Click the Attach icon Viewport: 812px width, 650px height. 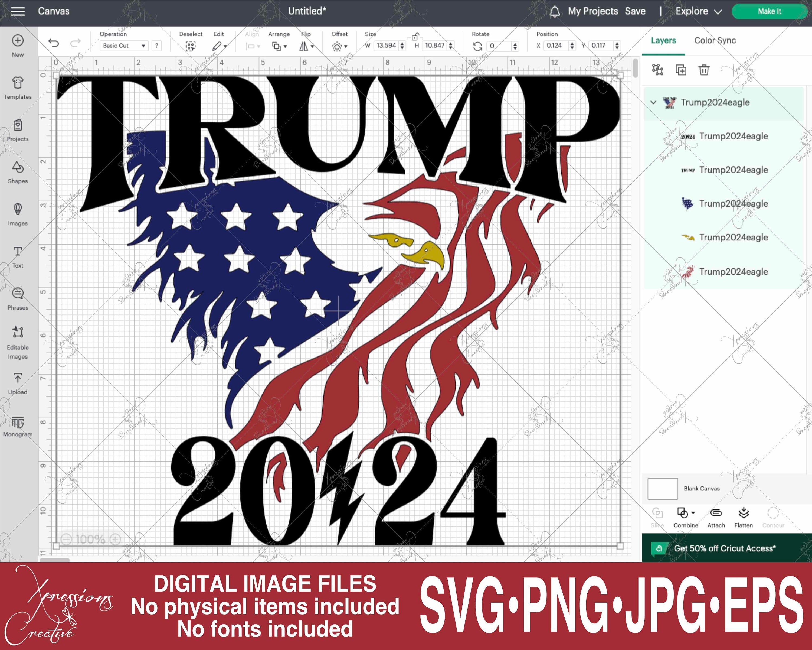click(716, 513)
